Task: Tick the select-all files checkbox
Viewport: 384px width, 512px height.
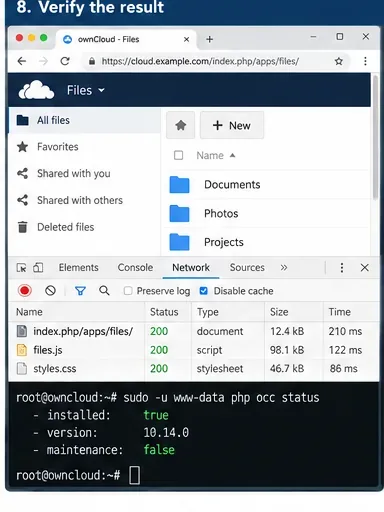Action: 178,155
